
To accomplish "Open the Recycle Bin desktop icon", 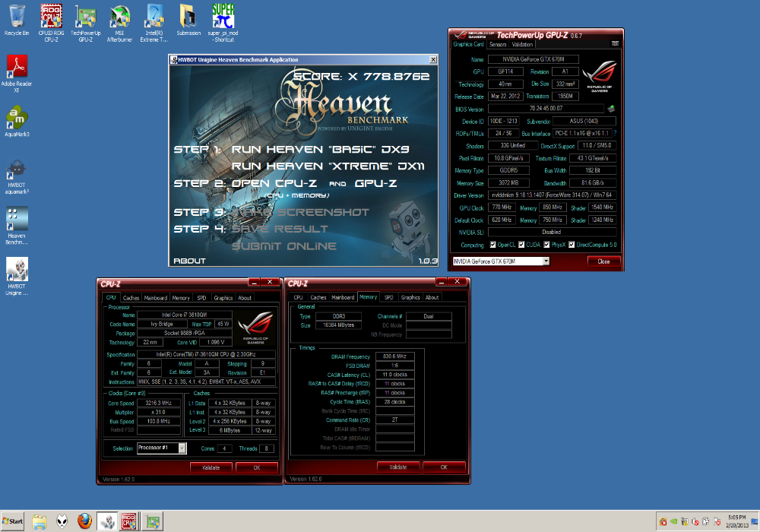I will (x=17, y=21).
